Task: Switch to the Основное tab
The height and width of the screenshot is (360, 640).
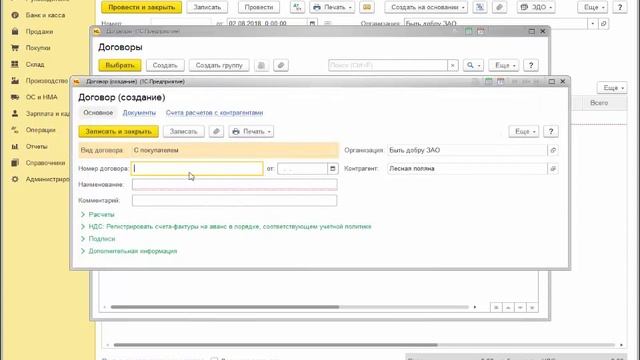Action: 98,113
